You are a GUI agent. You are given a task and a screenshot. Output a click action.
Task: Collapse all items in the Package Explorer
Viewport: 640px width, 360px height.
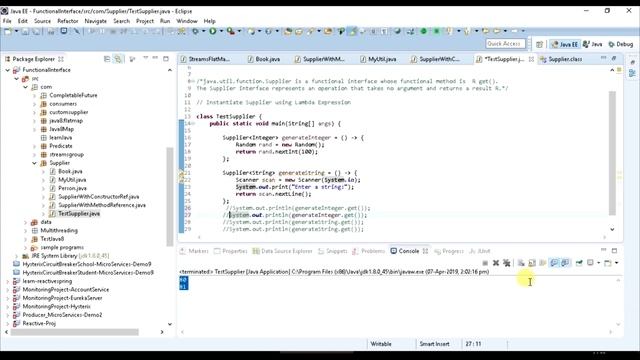(x=107, y=59)
